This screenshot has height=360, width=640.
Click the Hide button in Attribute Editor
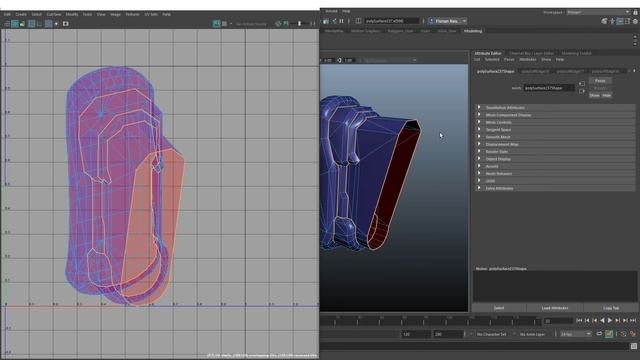click(x=607, y=95)
